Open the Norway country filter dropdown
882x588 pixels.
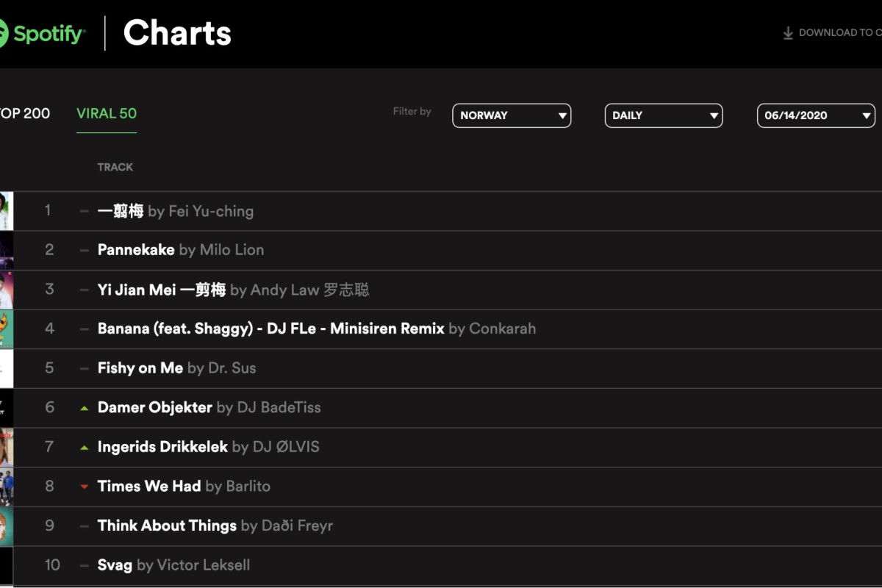[x=512, y=115]
